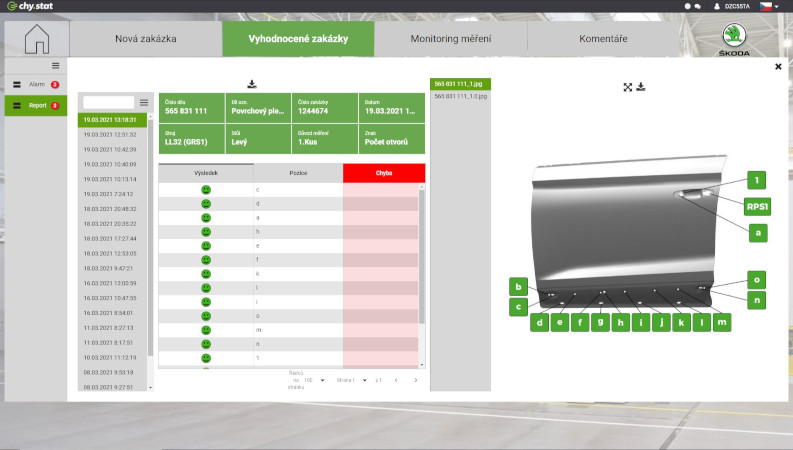Open the Report sidebar item
The height and width of the screenshot is (450, 793).
point(36,106)
